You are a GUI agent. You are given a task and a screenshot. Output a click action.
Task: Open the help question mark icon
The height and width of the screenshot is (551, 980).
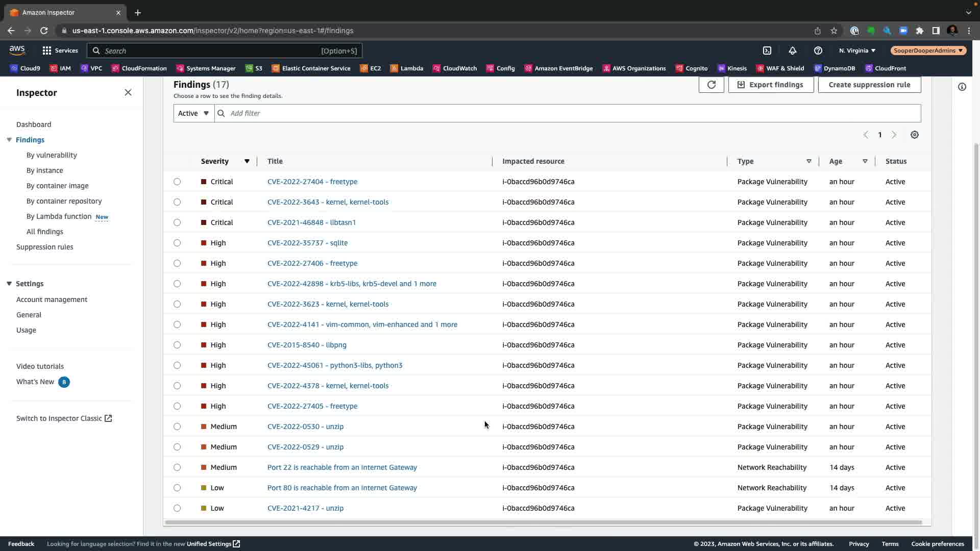818,51
